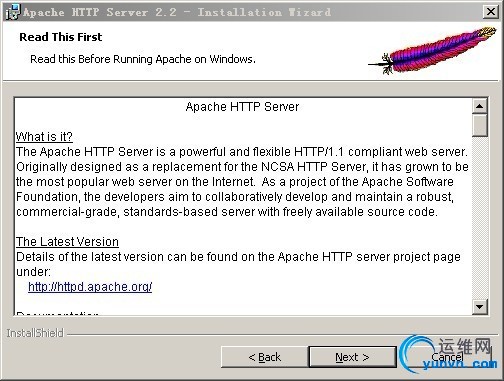Cancel the Apache installation
This screenshot has height=381, width=504.
tap(447, 357)
